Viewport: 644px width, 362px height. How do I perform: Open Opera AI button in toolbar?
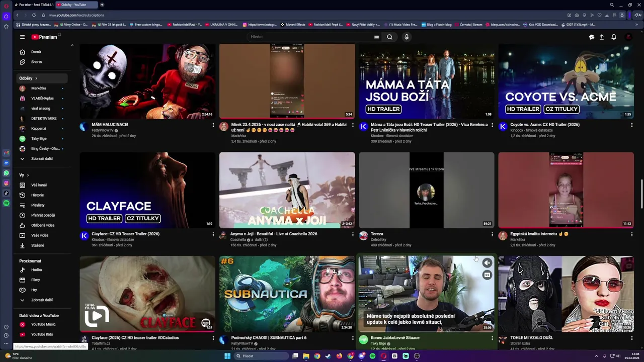coord(638,15)
